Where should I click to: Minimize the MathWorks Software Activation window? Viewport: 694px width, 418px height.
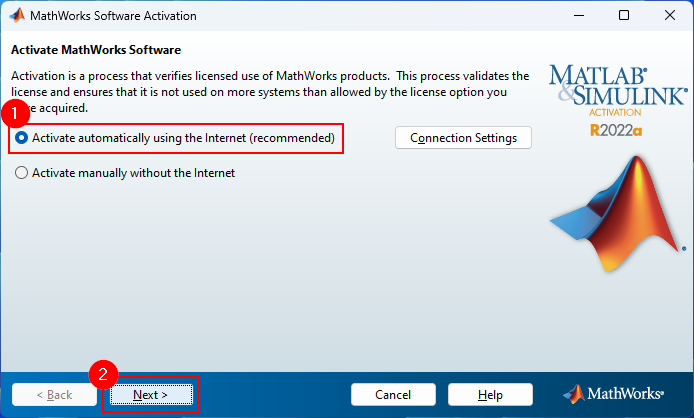pos(579,15)
